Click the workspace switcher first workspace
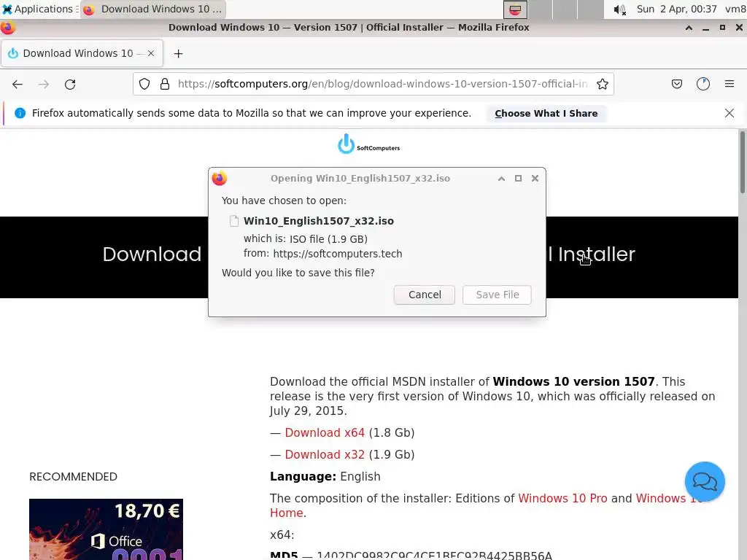This screenshot has height=560, width=747. (x=516, y=9)
